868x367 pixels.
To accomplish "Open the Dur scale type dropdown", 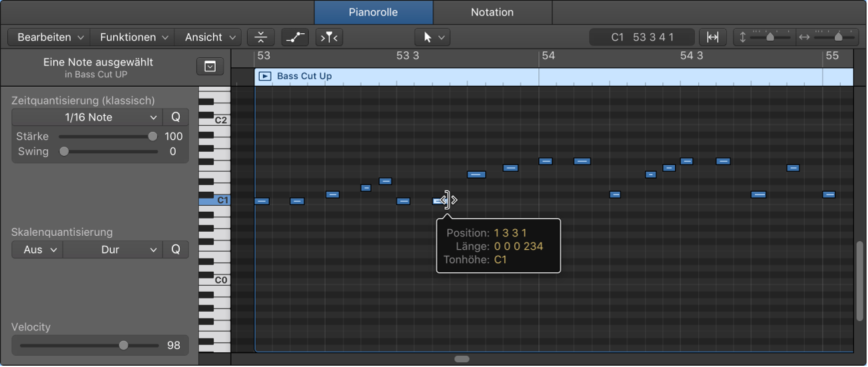I will [113, 250].
